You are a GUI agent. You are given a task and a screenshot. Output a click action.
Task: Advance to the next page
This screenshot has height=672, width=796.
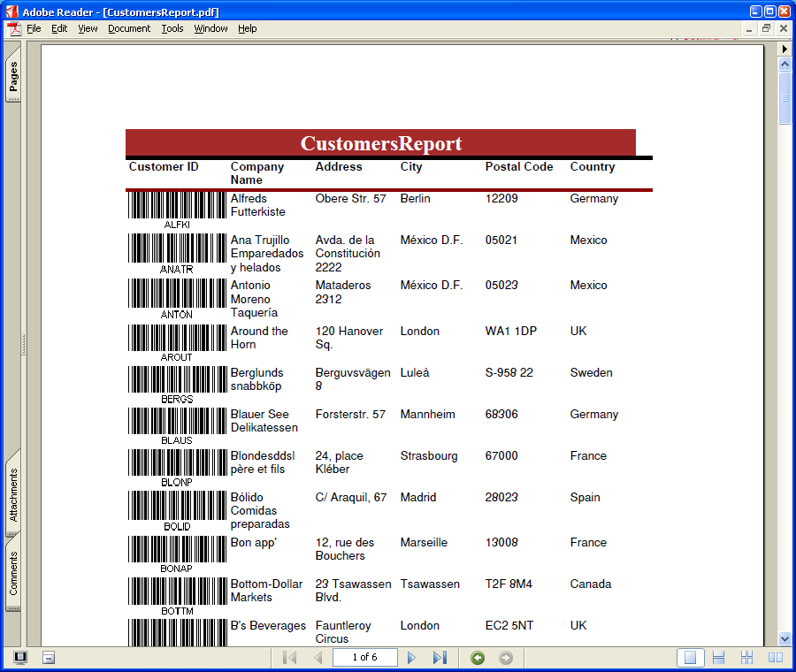click(x=411, y=658)
